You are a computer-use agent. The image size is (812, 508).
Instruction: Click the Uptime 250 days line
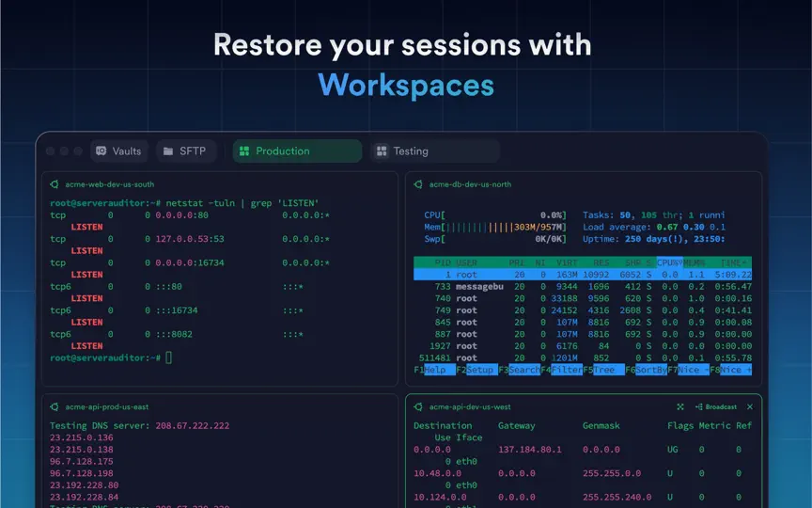654,239
